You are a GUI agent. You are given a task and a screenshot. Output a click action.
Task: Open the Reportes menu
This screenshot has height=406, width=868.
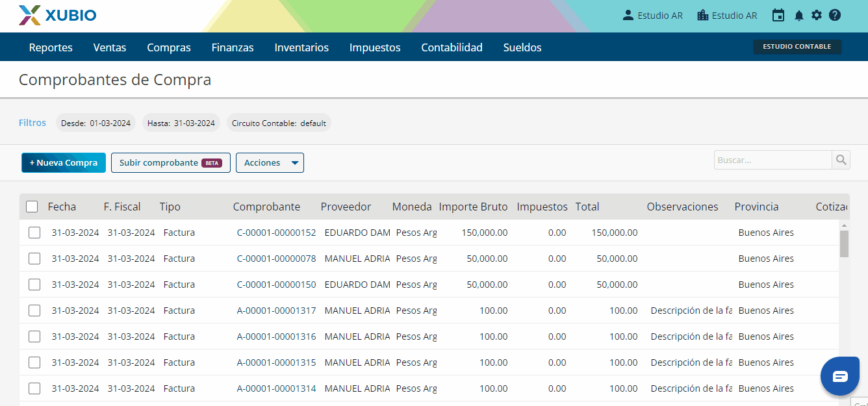[x=51, y=47]
